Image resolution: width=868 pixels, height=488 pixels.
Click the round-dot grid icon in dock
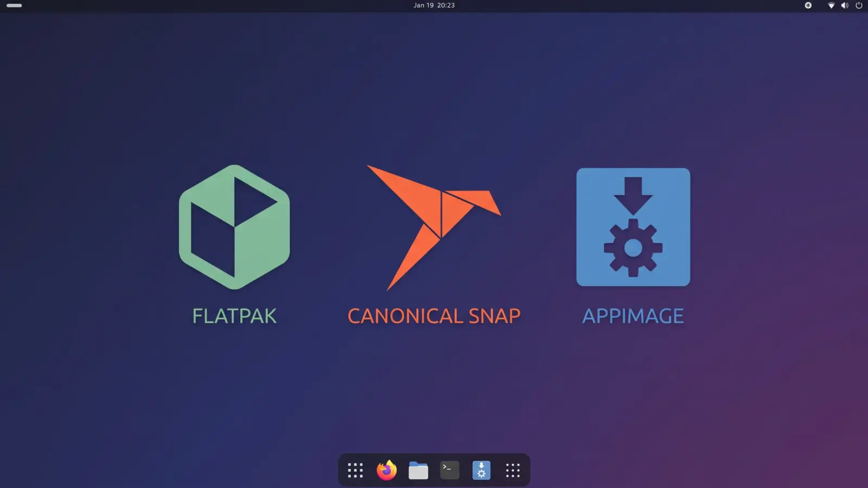pos(513,470)
